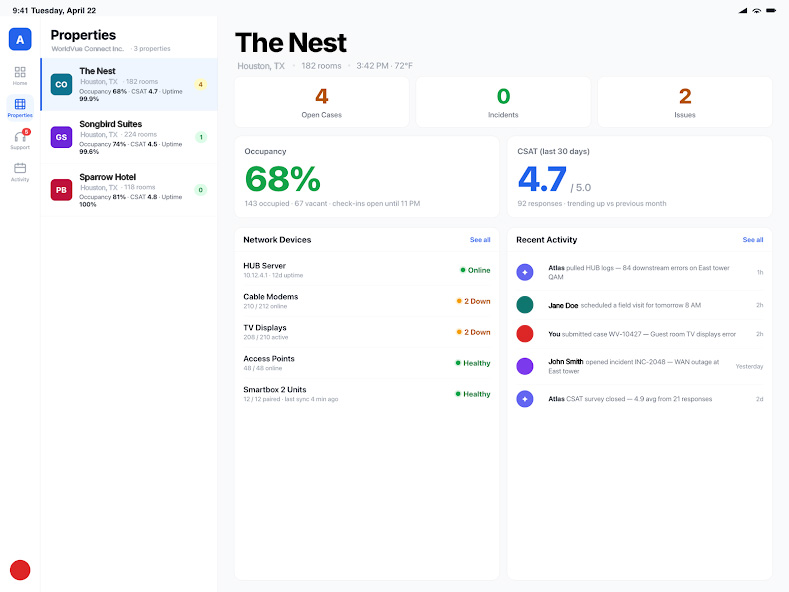
Task: Click the blue A app logo
Action: point(20,39)
